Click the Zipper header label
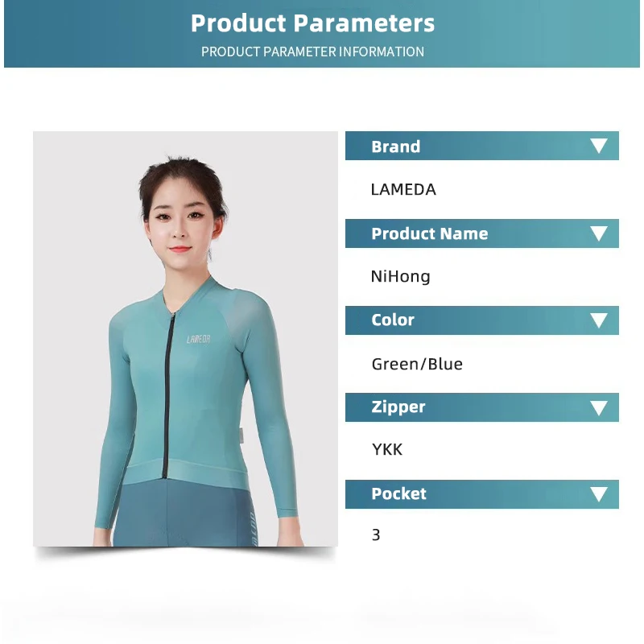 [x=398, y=407]
